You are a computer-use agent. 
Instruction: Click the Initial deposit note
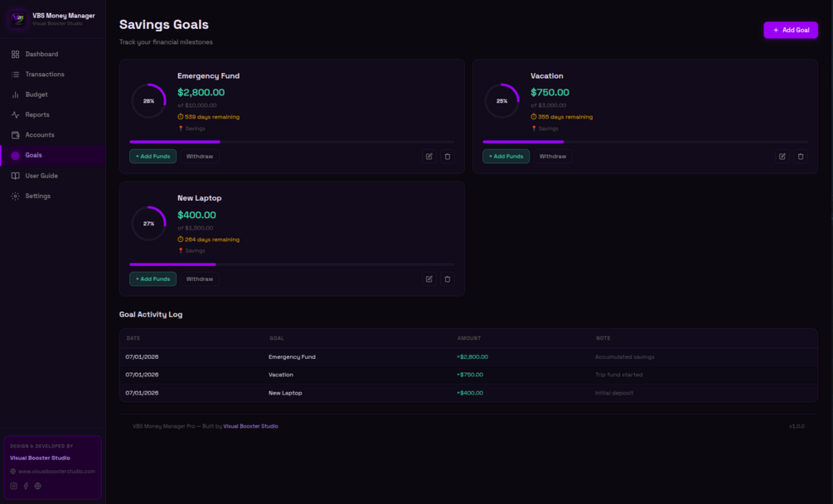click(x=614, y=393)
